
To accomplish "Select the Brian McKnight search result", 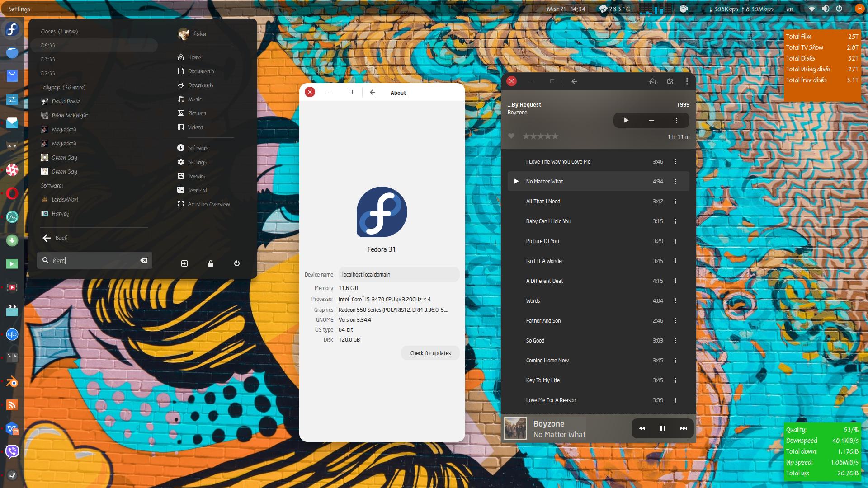I will click(65, 116).
